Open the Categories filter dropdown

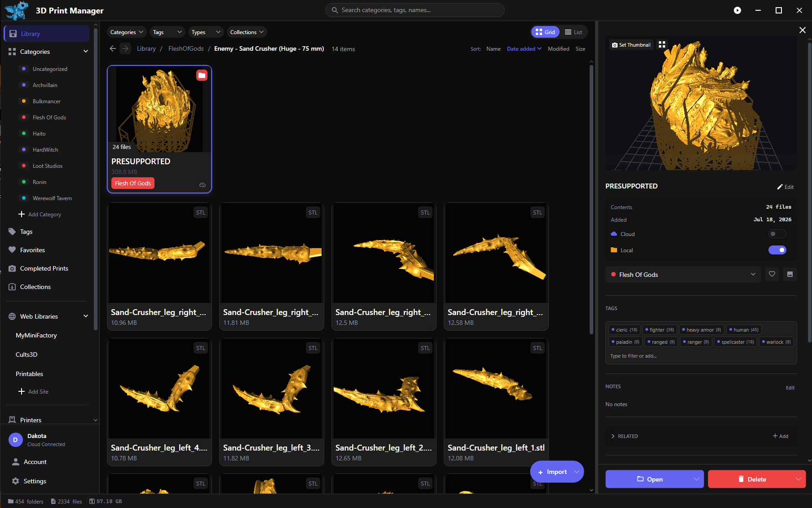tap(127, 32)
